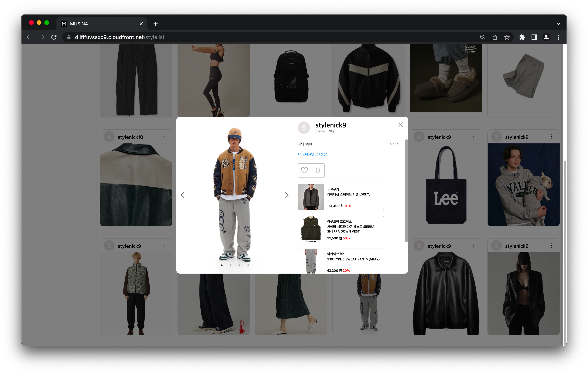Click the share icon in the browser toolbar

pos(495,37)
